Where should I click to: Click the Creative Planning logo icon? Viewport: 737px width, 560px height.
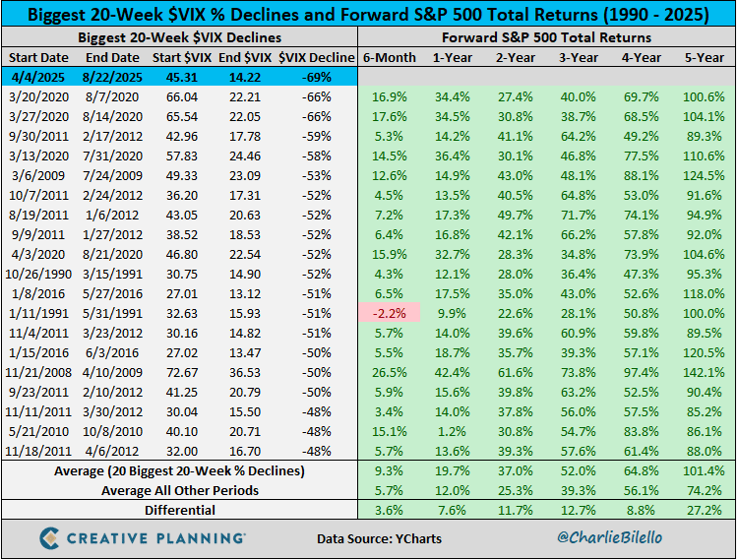click(49, 538)
